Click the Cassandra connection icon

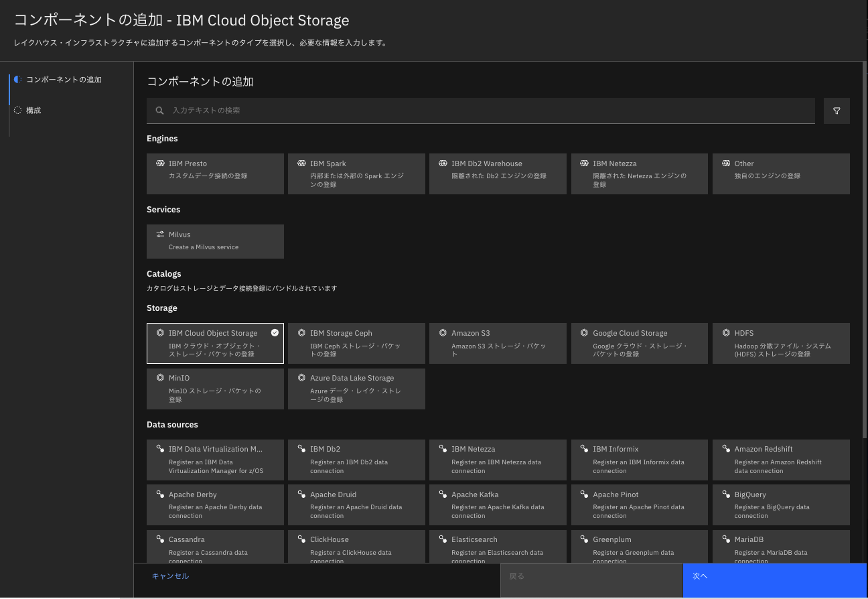pos(160,539)
